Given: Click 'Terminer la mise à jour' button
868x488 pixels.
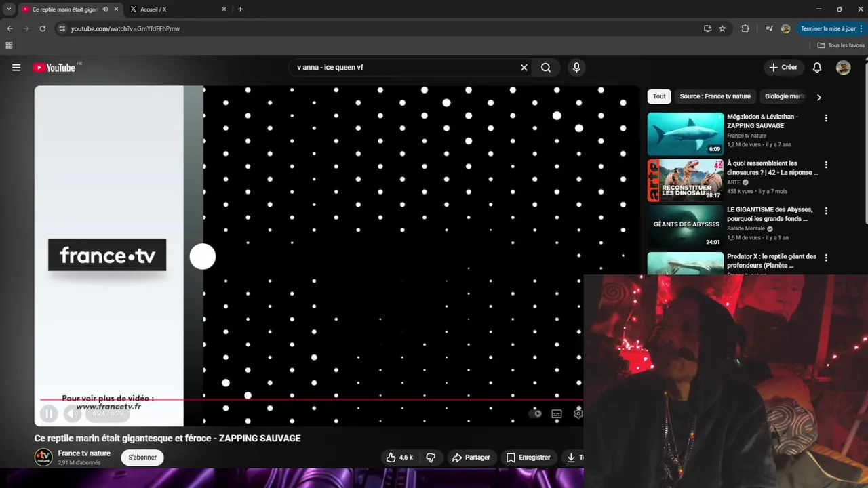Looking at the screenshot, I should [x=830, y=28].
